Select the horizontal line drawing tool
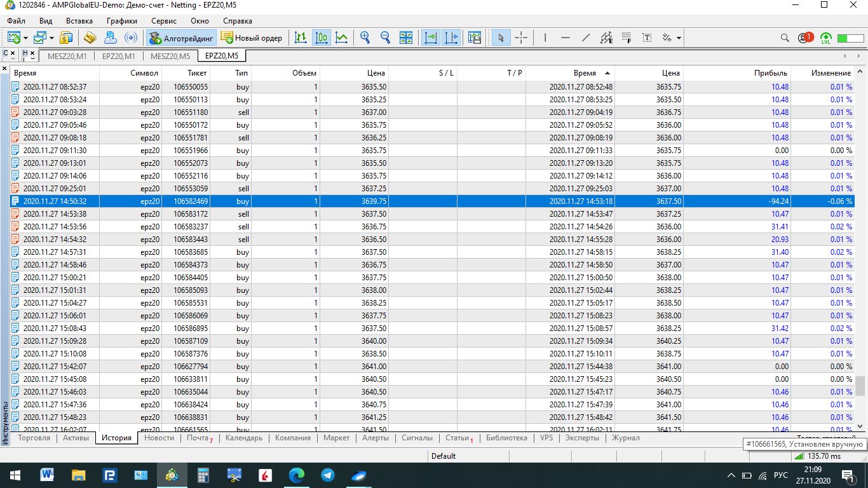The image size is (868, 488). tap(566, 37)
